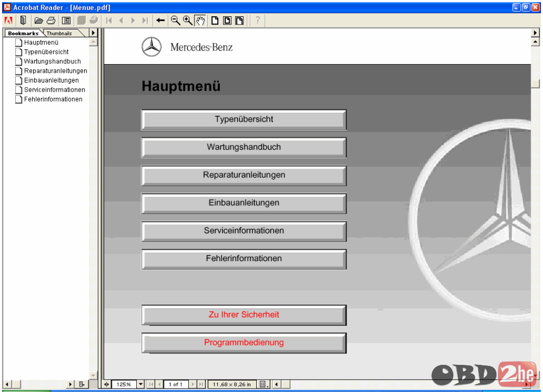
Task: Click the Typenübersicht menu button
Action: (244, 119)
